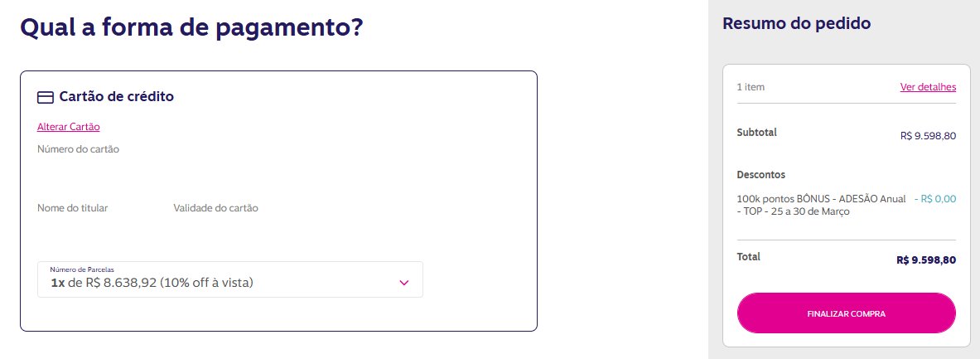Expand the Número de Parcelas dropdown
The height and width of the screenshot is (359, 980).
230,279
